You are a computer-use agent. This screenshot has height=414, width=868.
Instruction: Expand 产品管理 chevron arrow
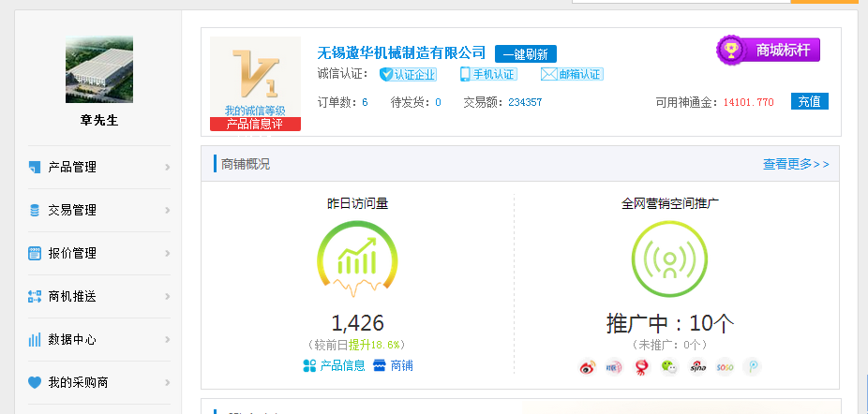click(x=167, y=167)
